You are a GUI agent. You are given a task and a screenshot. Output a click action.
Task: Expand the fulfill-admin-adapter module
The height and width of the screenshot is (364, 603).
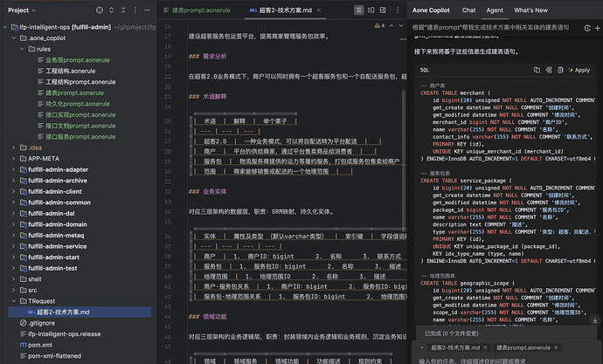tap(14, 169)
